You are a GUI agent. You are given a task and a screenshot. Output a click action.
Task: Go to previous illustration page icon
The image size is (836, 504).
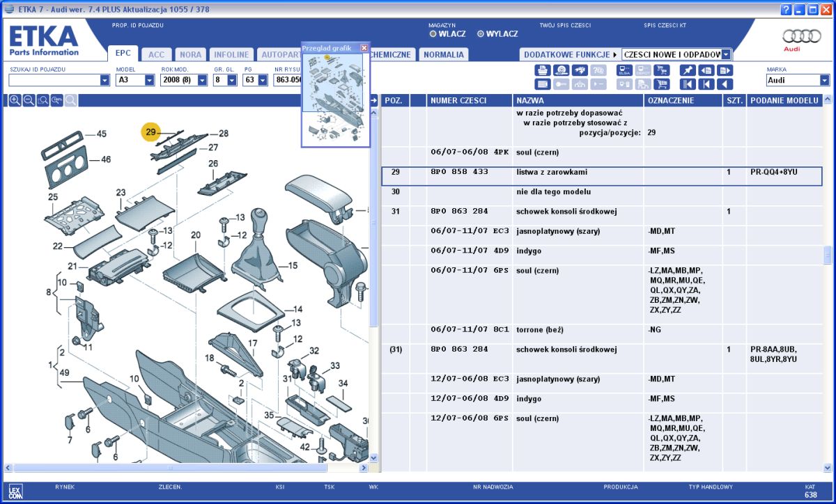[706, 70]
